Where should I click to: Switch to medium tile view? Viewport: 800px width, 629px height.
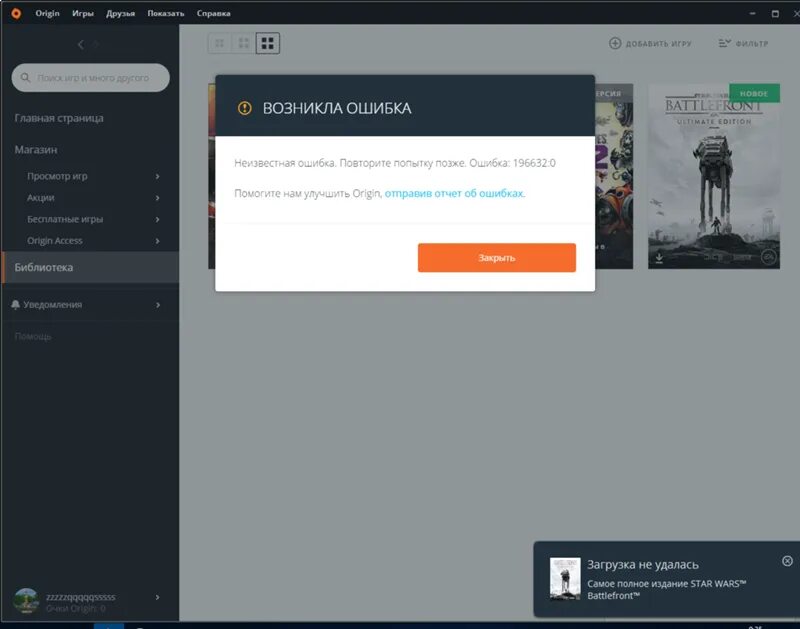tap(243, 43)
